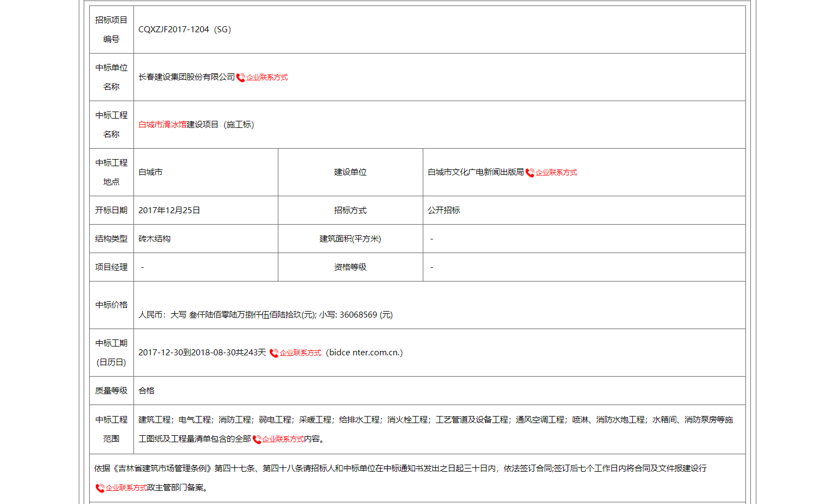Click 质量等级 row header
Image resolution: width=834 pixels, height=504 pixels.
(112, 391)
